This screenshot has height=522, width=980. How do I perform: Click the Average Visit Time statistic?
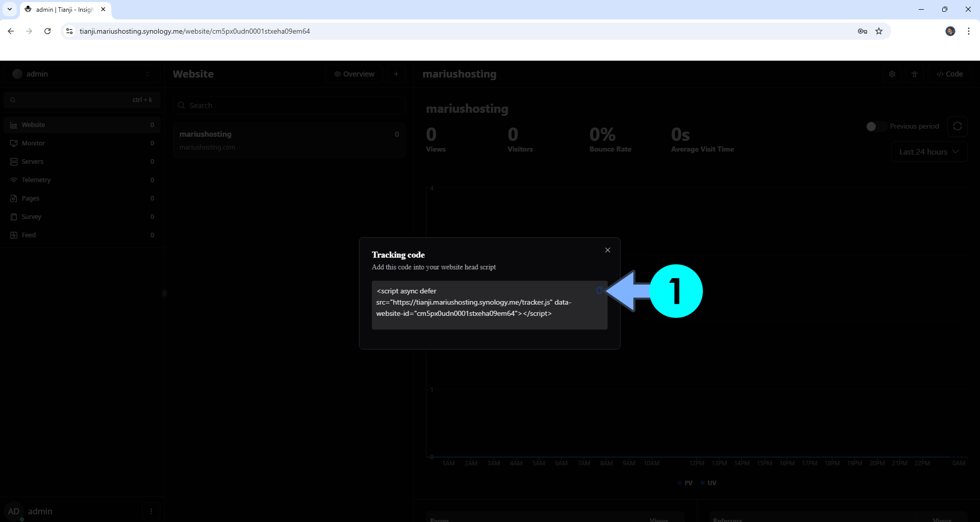(x=703, y=140)
